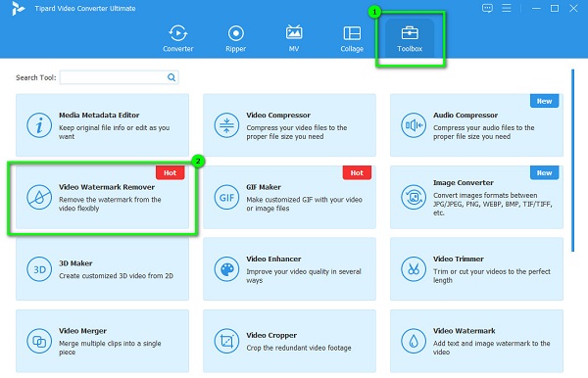588x378 pixels.
Task: Click the Search Tool input field
Action: coord(119,77)
